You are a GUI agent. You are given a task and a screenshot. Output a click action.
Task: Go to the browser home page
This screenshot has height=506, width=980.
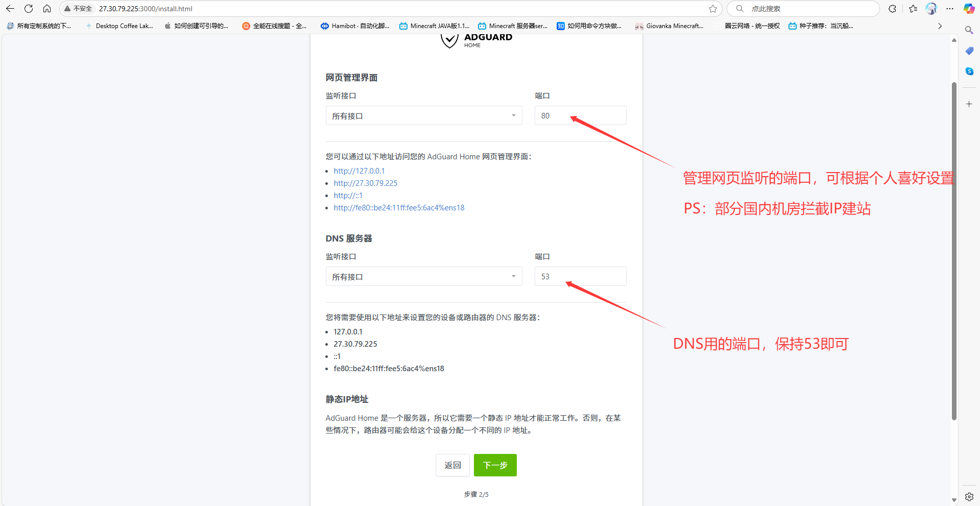47,9
